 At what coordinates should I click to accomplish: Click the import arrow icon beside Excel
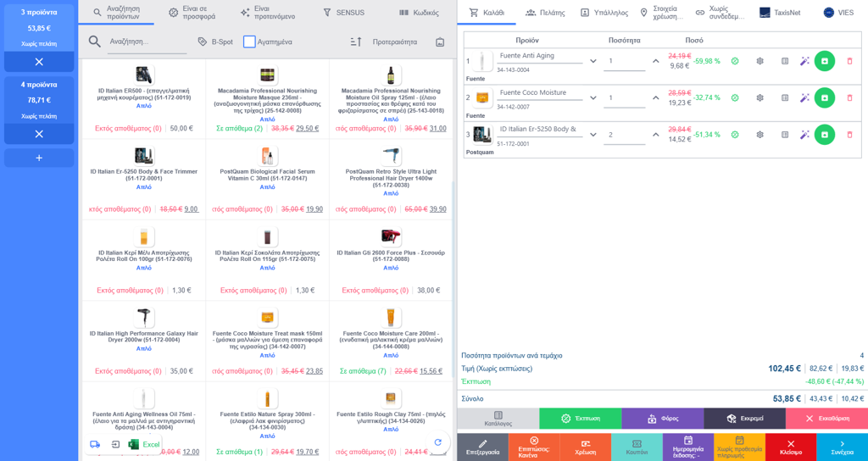pyautogui.click(x=115, y=444)
